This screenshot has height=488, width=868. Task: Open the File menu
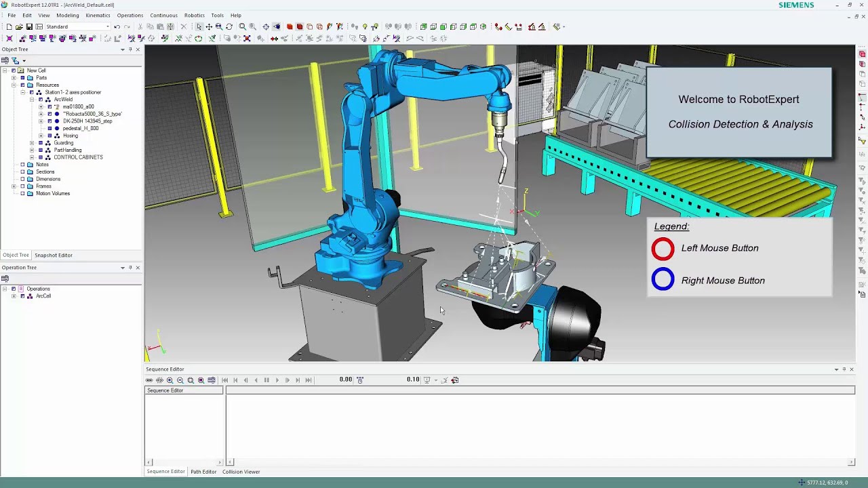coord(12,15)
